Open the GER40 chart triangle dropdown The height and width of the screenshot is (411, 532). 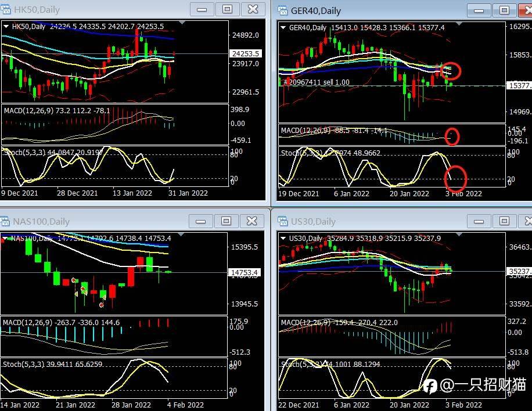(x=283, y=28)
